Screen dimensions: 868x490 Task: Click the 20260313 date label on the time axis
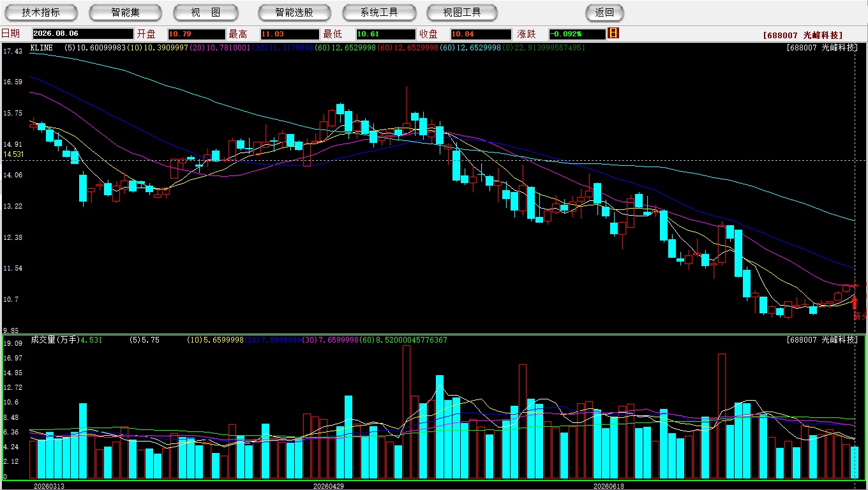point(49,486)
